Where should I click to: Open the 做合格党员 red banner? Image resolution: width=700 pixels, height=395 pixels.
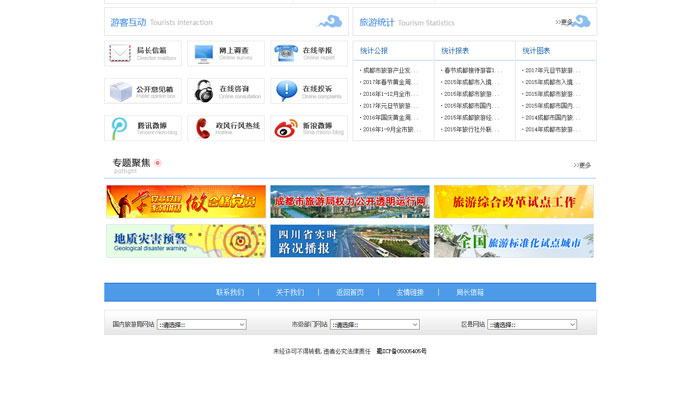pos(186,202)
